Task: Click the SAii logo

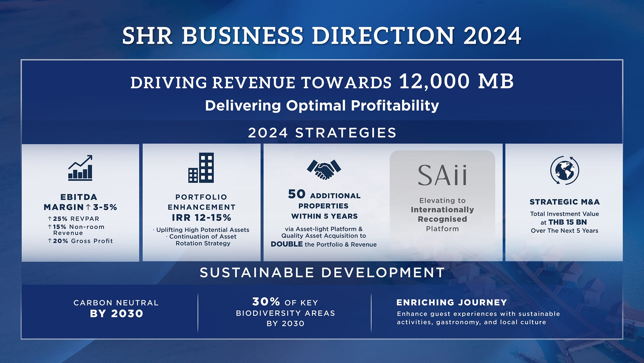Action: click(x=442, y=175)
